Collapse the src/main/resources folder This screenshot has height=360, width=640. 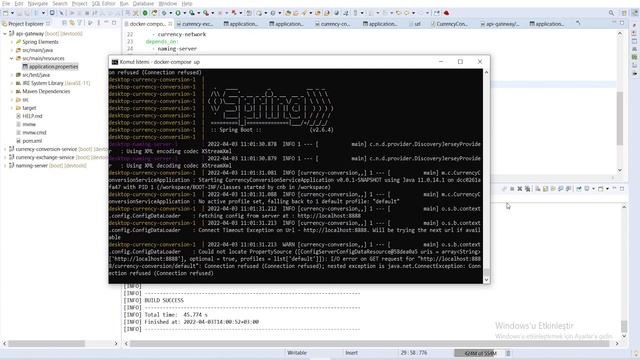(12, 58)
